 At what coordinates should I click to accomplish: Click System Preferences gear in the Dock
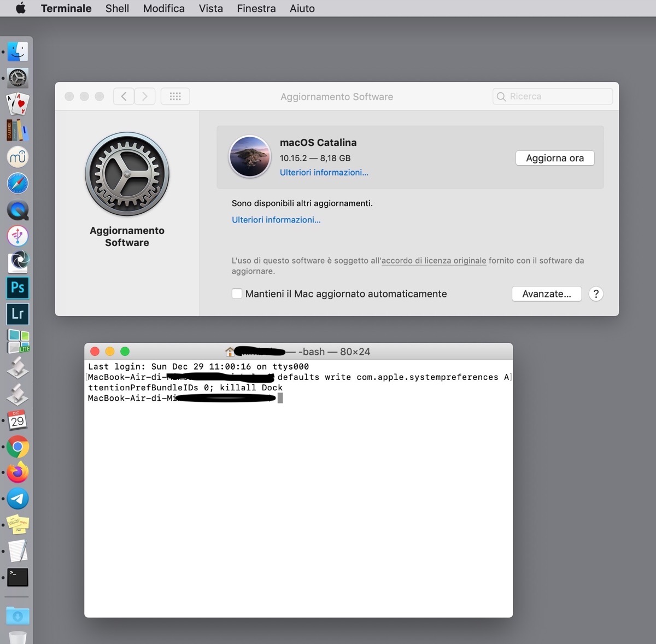17,78
